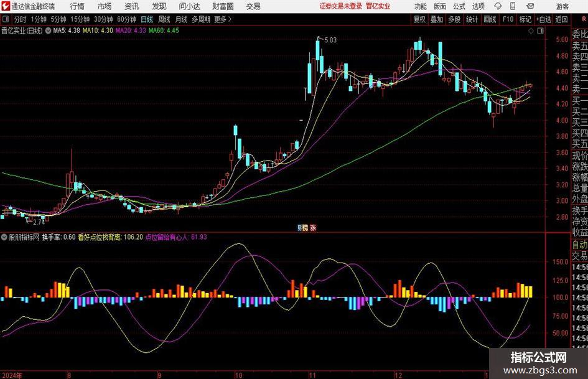The image size is (588, 379).
Task: Click the 榜 marker below the chart
Action: [305, 228]
